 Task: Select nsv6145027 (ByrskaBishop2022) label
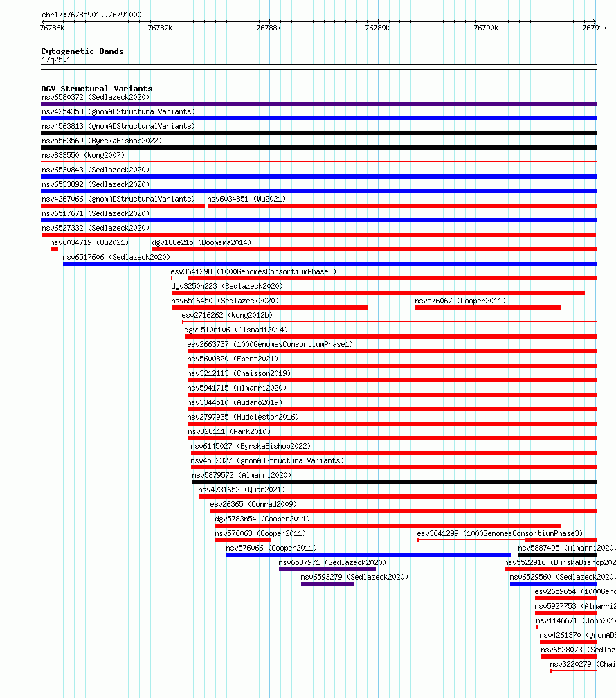251,446
